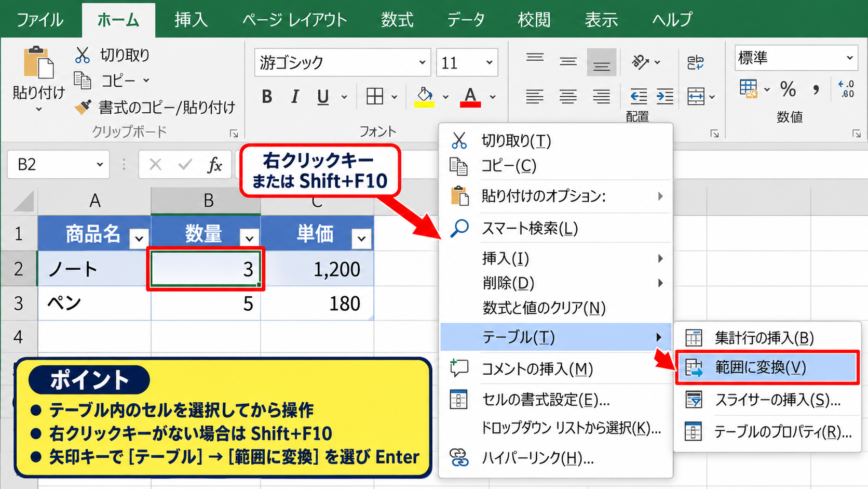
Task: Click the Paste (貼り付け) clipboard icon
Action: (x=38, y=63)
